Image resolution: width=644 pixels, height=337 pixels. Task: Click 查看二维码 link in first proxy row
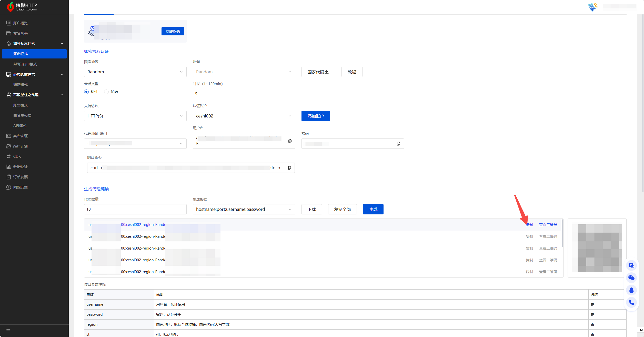[548, 225]
